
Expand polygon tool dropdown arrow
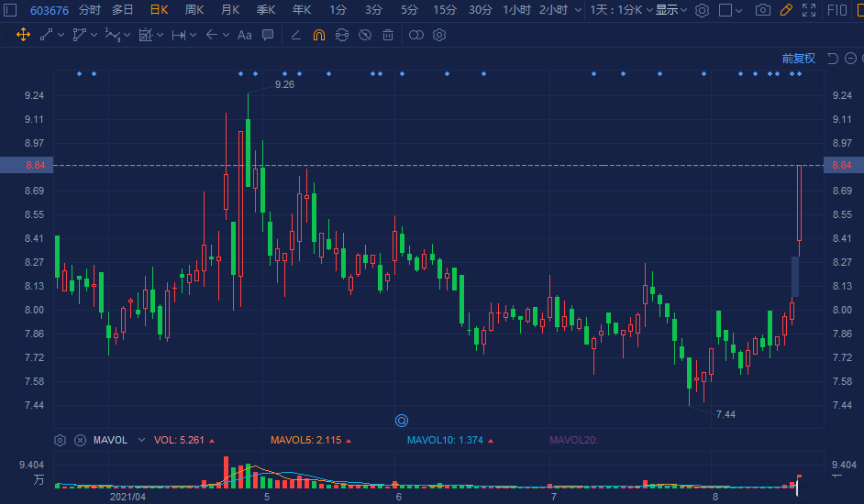[94, 35]
